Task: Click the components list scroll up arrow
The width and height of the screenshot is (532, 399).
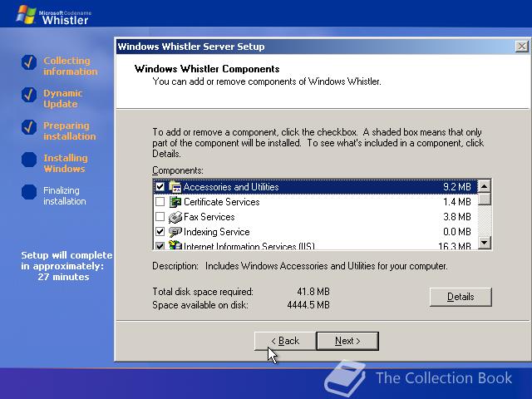Action: [x=484, y=186]
